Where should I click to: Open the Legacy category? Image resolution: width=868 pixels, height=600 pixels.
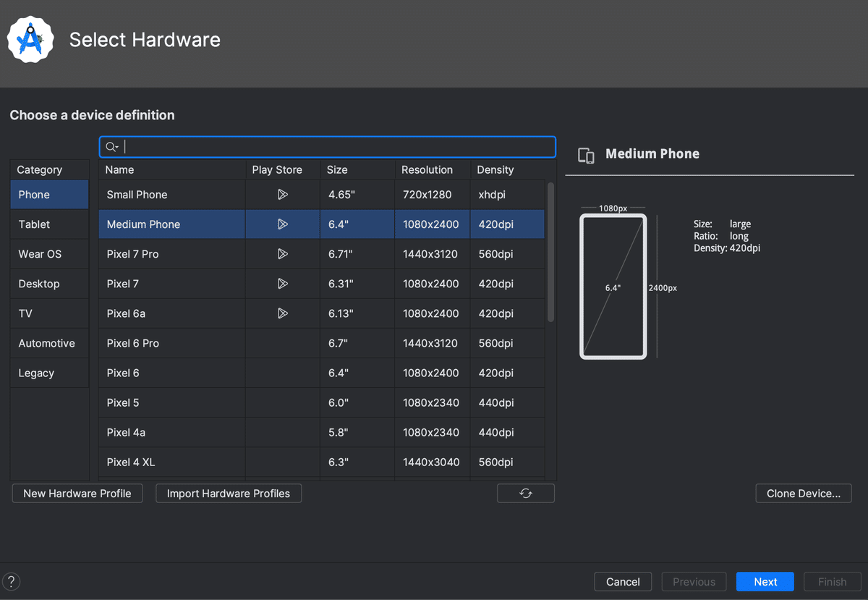[49, 373]
